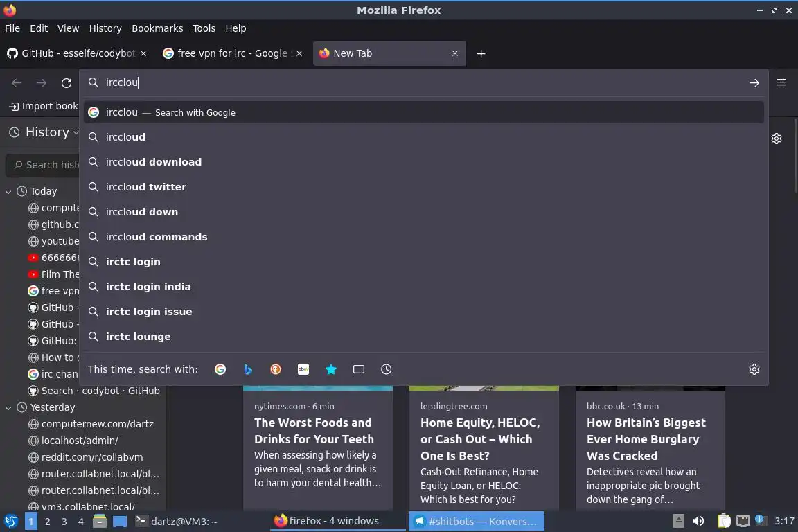The width and height of the screenshot is (798, 532).
Task: Click the Search history input field
Action: [43, 165]
